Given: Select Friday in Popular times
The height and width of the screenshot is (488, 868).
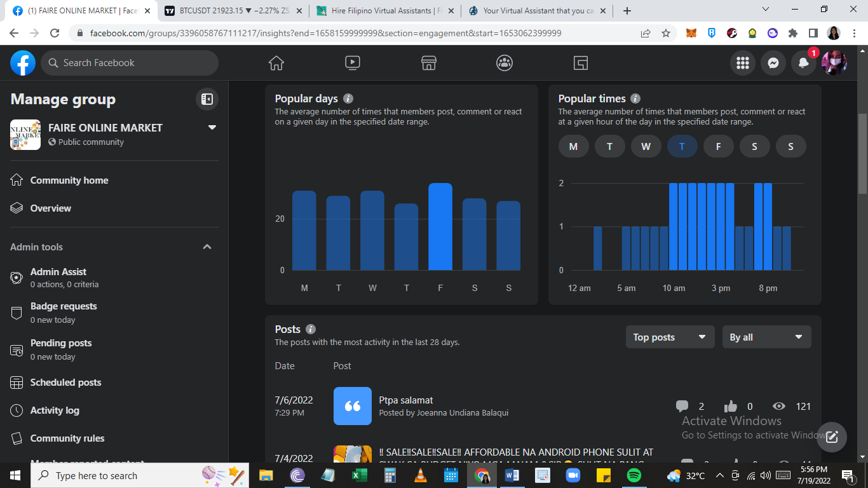Looking at the screenshot, I should (719, 147).
